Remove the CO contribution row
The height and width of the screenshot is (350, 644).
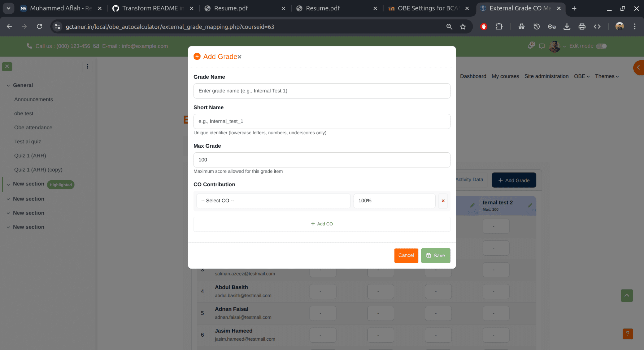point(443,201)
